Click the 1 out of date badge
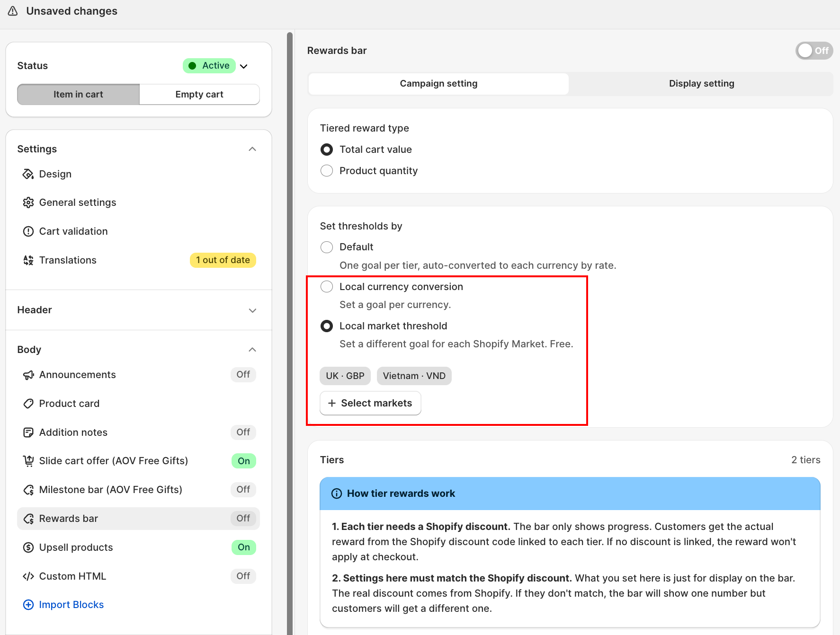The height and width of the screenshot is (635, 840). [x=223, y=260]
